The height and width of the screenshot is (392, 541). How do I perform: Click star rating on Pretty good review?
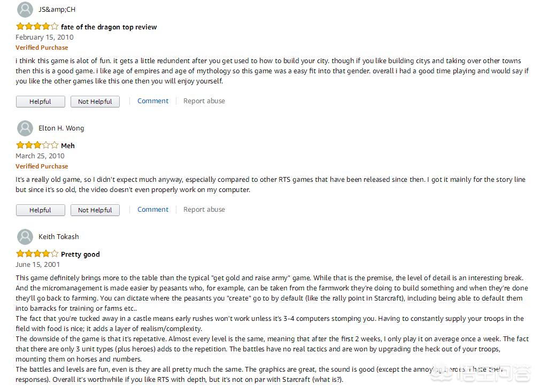[x=37, y=253]
